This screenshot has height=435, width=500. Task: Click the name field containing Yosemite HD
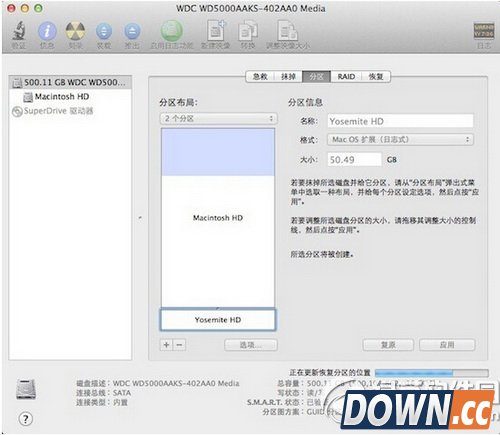click(x=400, y=121)
